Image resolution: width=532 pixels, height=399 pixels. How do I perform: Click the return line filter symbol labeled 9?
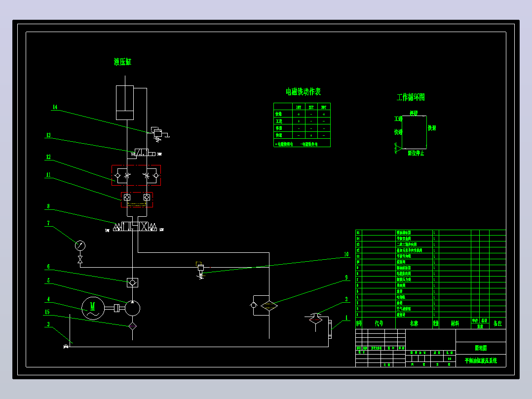[269, 306]
